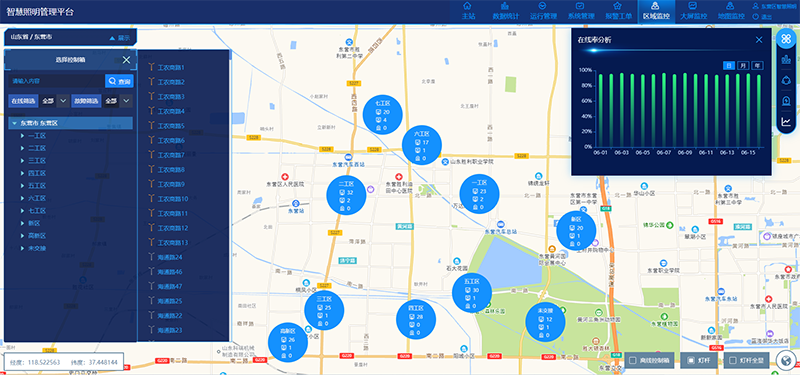800x375 pixels.
Task: Open the 在线筛选 dropdown
Action: coord(55,101)
